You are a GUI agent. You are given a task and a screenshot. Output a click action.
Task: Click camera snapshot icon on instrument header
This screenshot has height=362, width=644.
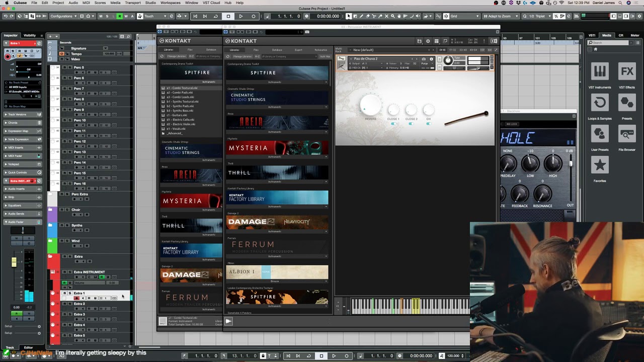click(424, 59)
